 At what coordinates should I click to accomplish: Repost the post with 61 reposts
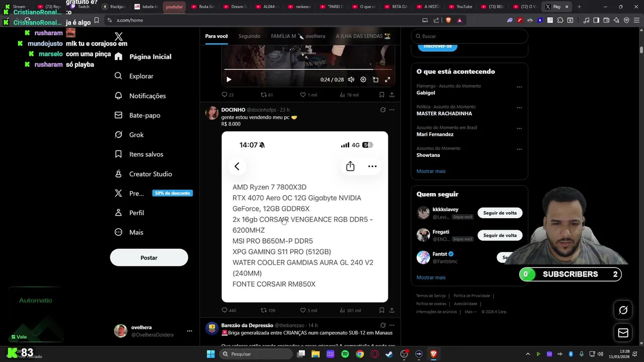click(267, 95)
